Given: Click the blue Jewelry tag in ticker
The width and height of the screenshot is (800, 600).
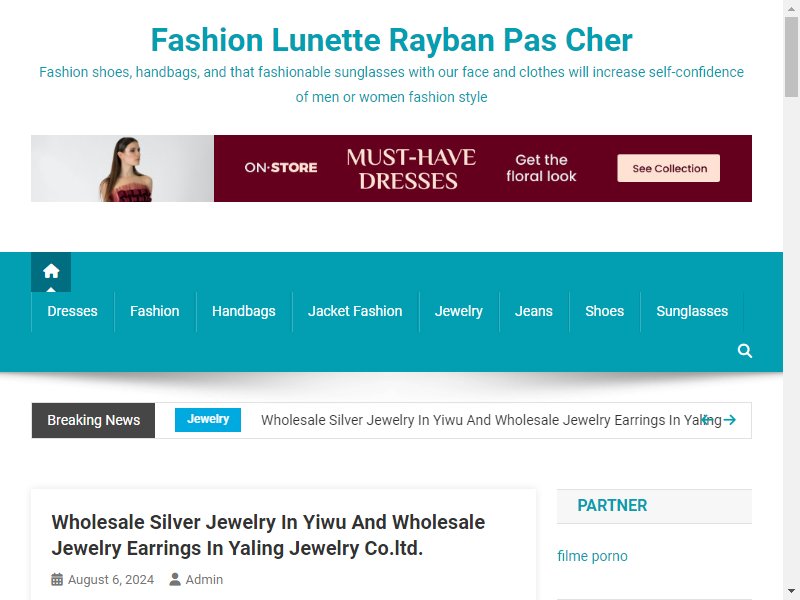Looking at the screenshot, I should (x=208, y=420).
